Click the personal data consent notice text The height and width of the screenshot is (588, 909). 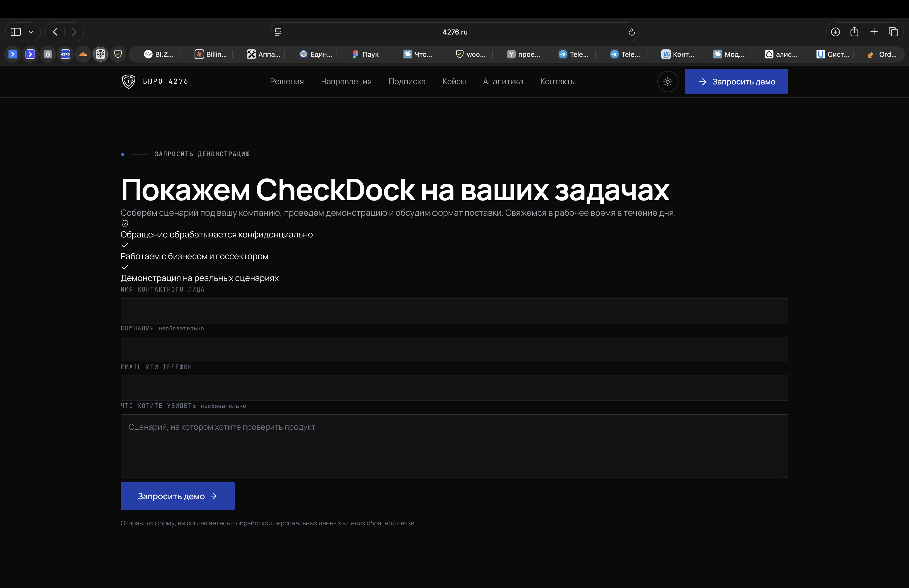click(x=268, y=523)
